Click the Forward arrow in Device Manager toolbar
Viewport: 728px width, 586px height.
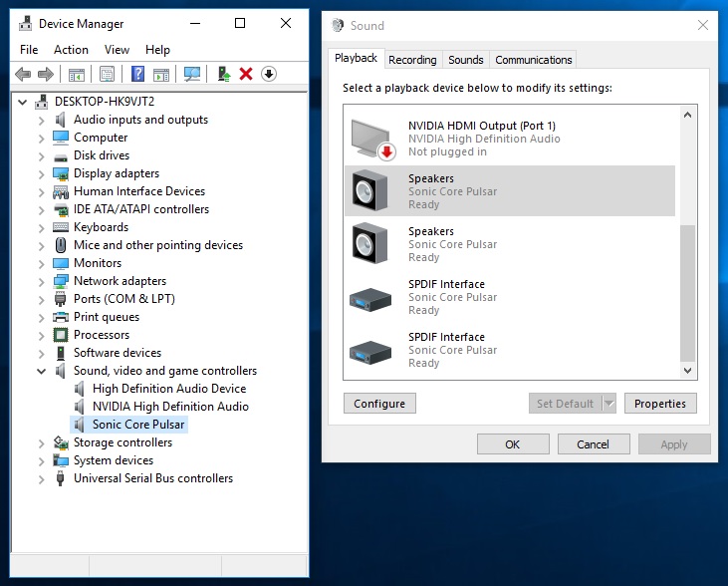tap(46, 74)
